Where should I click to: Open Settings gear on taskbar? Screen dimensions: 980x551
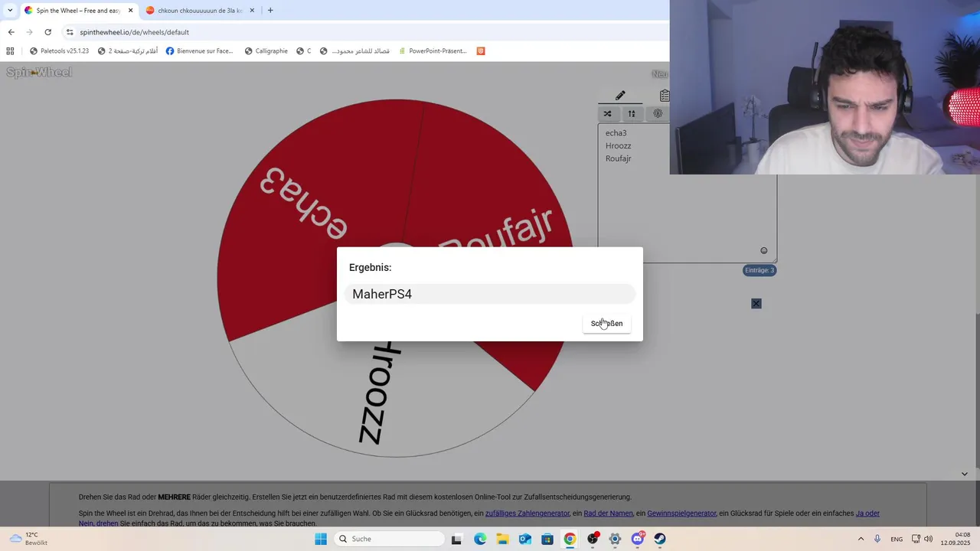tap(615, 539)
